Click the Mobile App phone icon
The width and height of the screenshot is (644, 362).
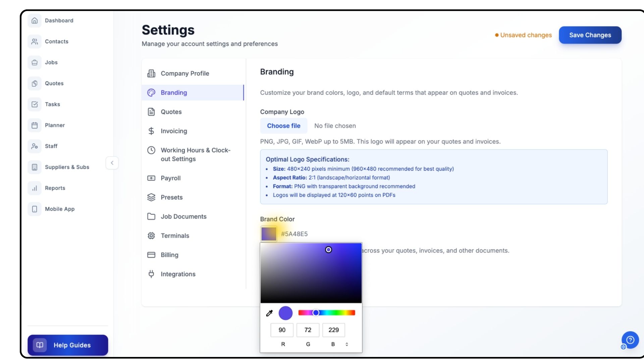pos(35,209)
